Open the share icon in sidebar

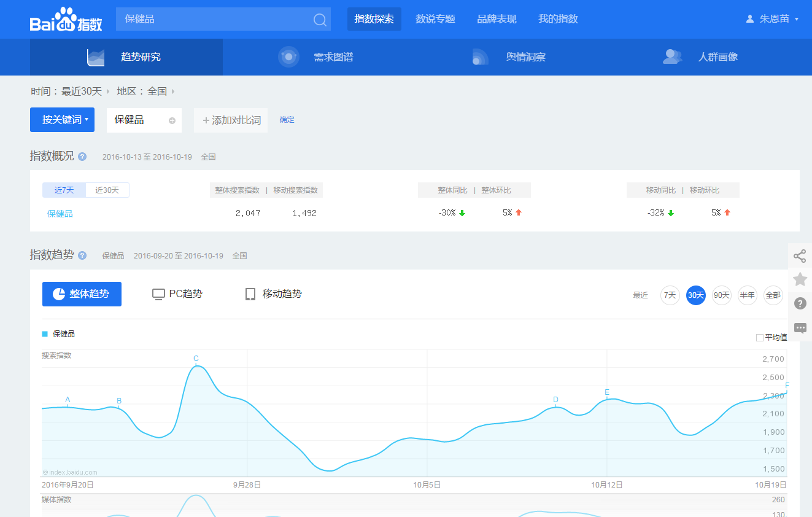(x=800, y=256)
